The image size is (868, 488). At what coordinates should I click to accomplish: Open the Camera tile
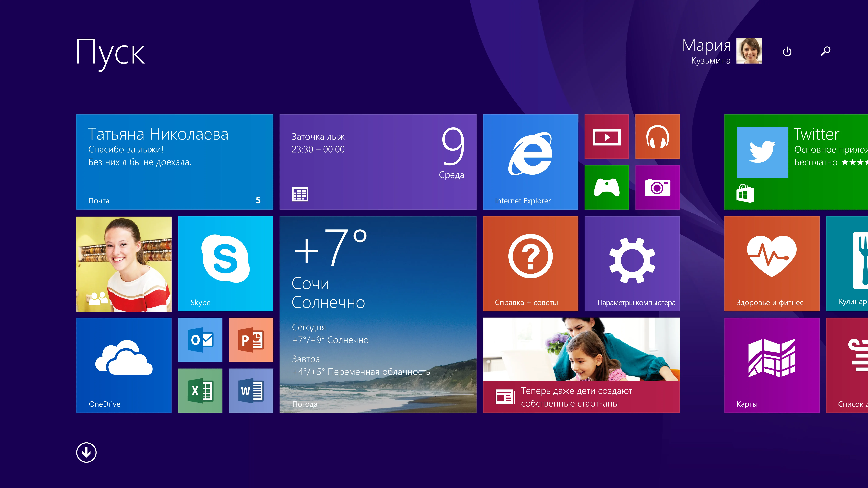(657, 187)
